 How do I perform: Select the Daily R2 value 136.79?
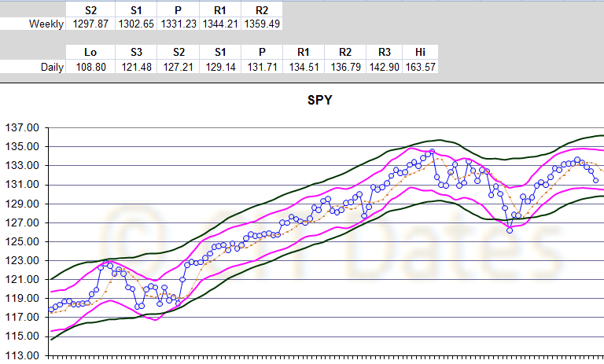(345, 67)
